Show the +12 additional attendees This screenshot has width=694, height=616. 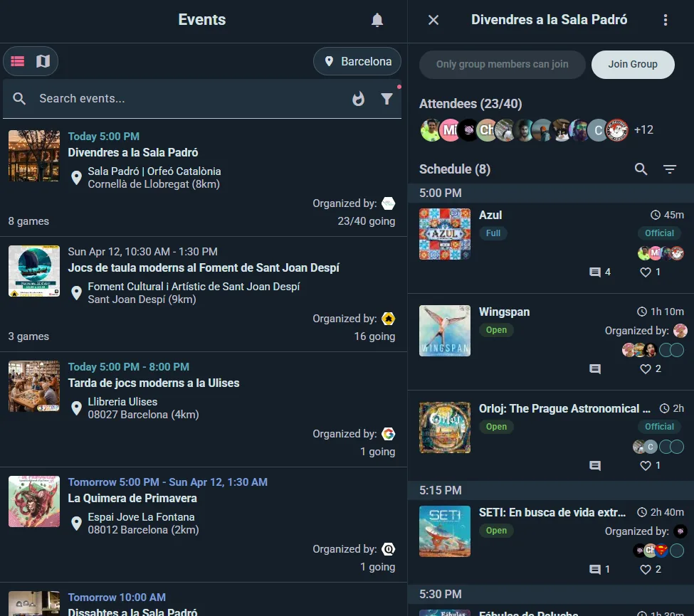click(x=643, y=130)
